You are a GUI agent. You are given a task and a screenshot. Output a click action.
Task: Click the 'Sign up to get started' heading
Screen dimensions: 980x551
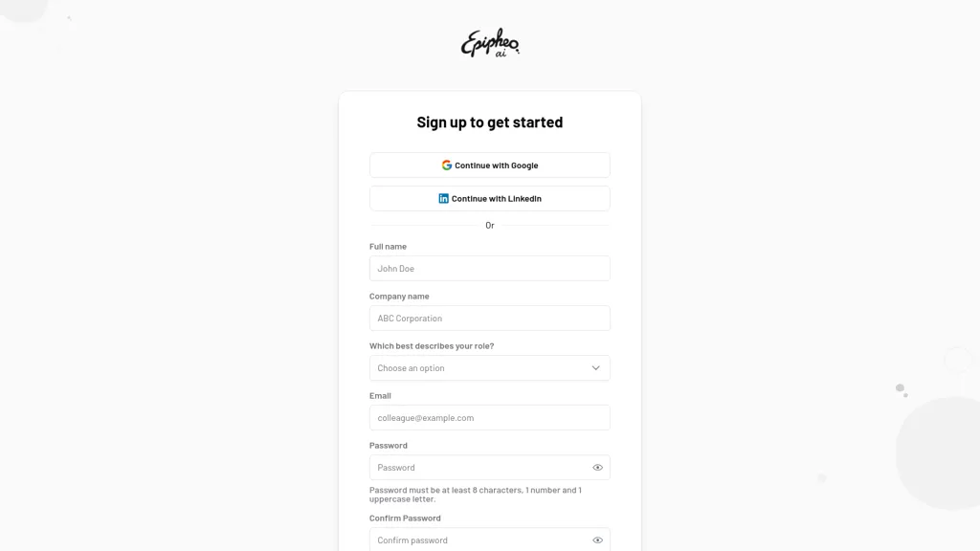pos(490,122)
